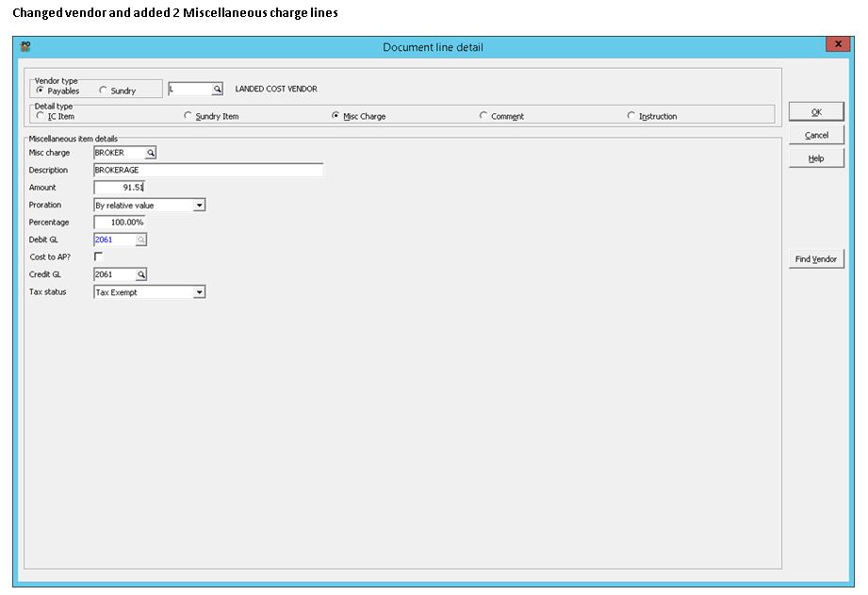Click the PO application icon in title bar
The height and width of the screenshot is (595, 868).
pyautogui.click(x=25, y=46)
